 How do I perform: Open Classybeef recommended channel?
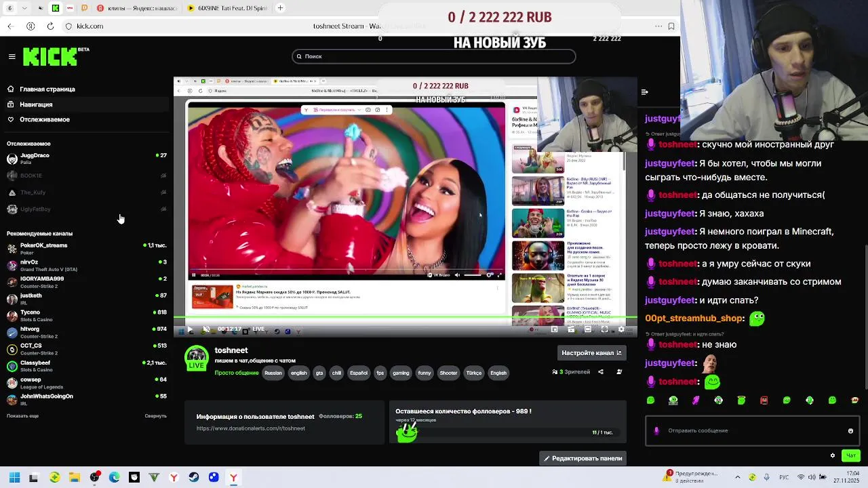click(86, 365)
